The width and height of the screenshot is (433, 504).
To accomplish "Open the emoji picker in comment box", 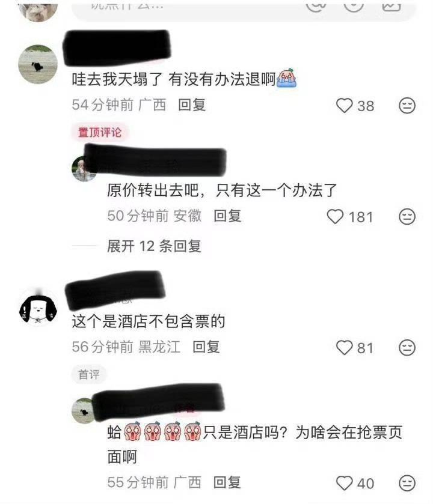I will tap(353, 5).
